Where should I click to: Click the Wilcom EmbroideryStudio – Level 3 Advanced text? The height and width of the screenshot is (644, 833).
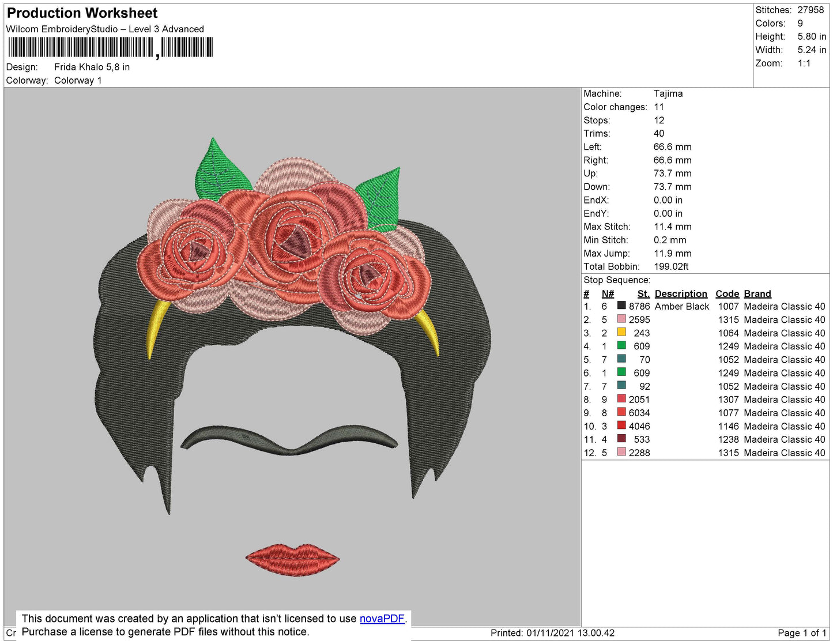(x=105, y=29)
